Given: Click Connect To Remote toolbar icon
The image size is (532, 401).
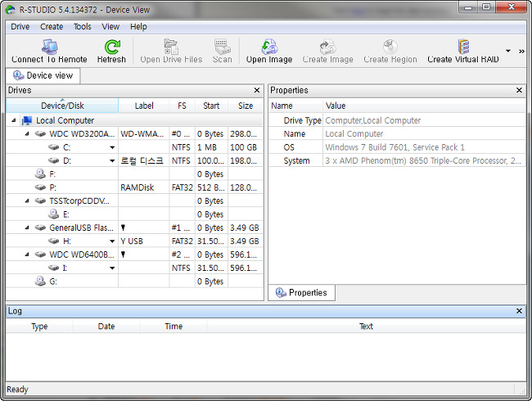Looking at the screenshot, I should pyautogui.click(x=49, y=47).
